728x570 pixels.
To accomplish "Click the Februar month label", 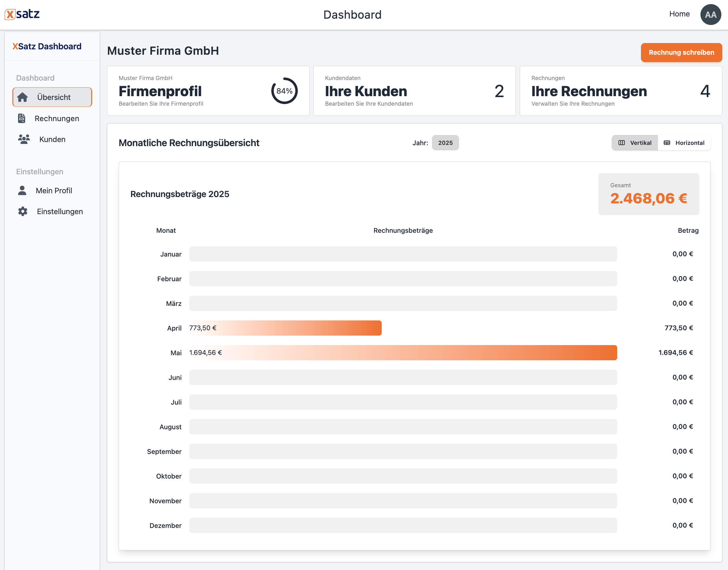I will 169,279.
